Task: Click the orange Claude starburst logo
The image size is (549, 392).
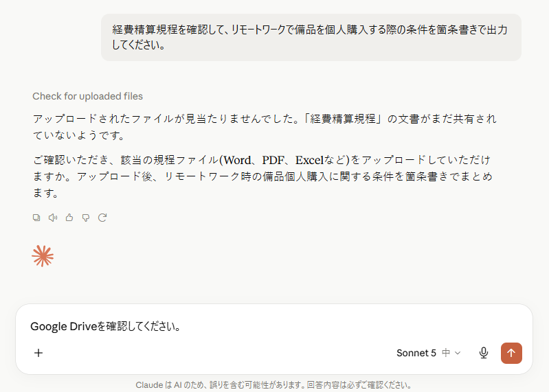Action: pos(43,256)
